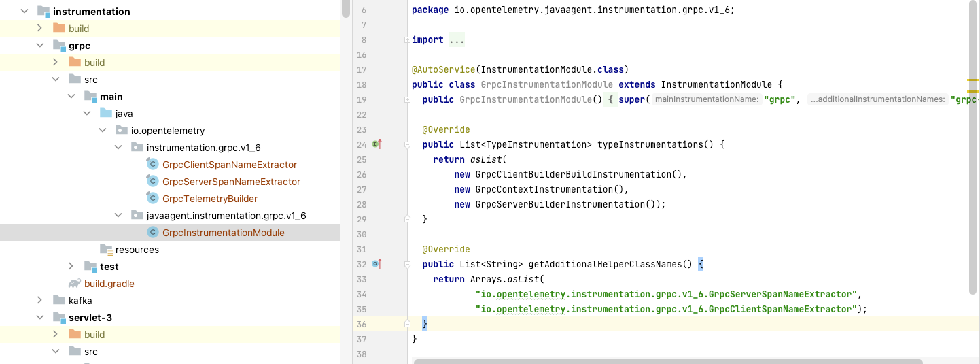Click implemented-method gutter icon on line 24
Image resolution: width=980 pixels, height=364 pixels.
(377, 144)
